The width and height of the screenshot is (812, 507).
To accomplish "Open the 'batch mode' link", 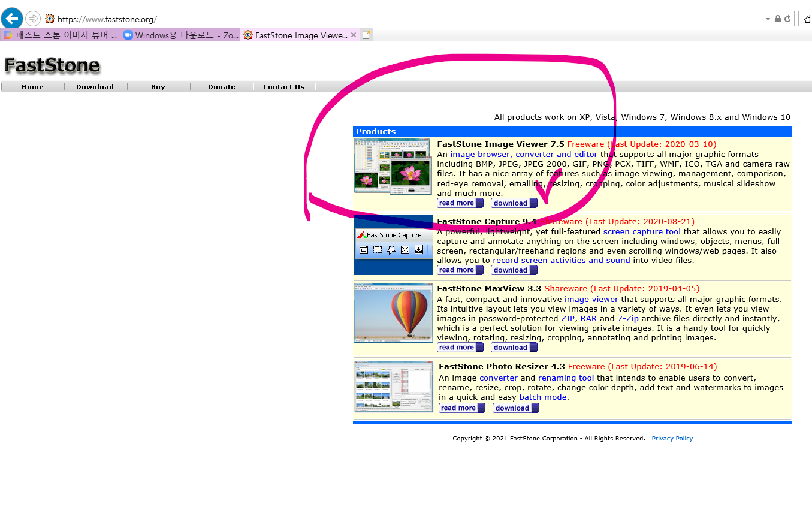I will tap(542, 397).
